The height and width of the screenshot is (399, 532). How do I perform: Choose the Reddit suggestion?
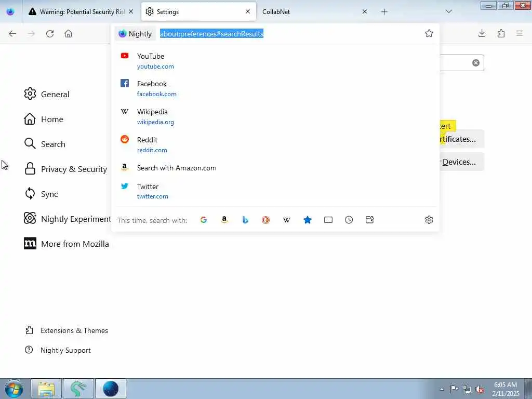[275, 144]
